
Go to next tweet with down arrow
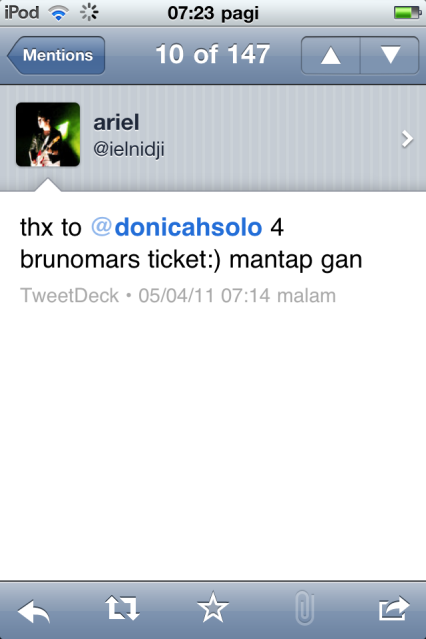point(390,55)
